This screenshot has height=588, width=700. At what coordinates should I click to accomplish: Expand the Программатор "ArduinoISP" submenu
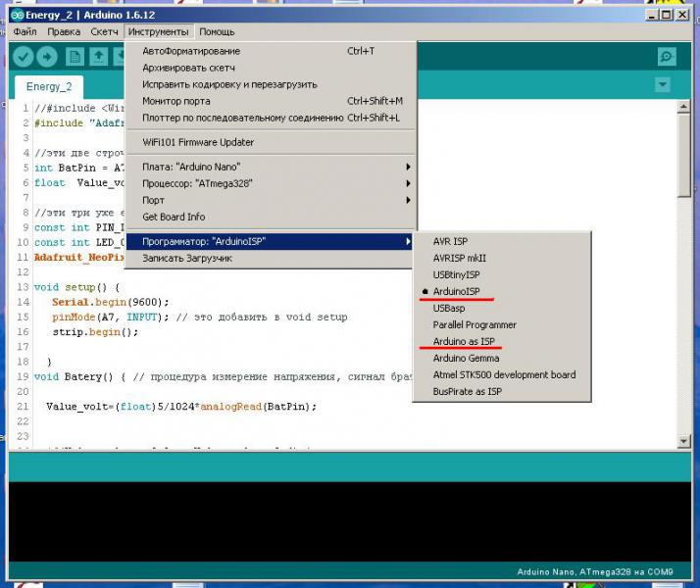point(270,241)
